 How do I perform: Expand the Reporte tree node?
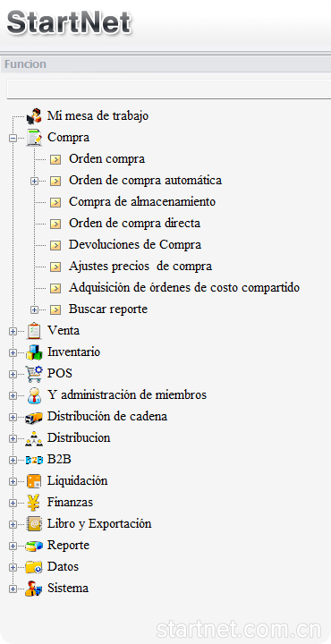click(13, 546)
